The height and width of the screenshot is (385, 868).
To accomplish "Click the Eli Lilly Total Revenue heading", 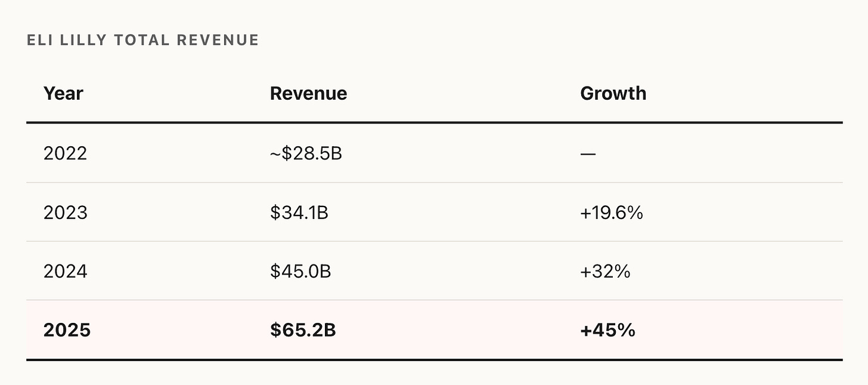I will pos(143,40).
